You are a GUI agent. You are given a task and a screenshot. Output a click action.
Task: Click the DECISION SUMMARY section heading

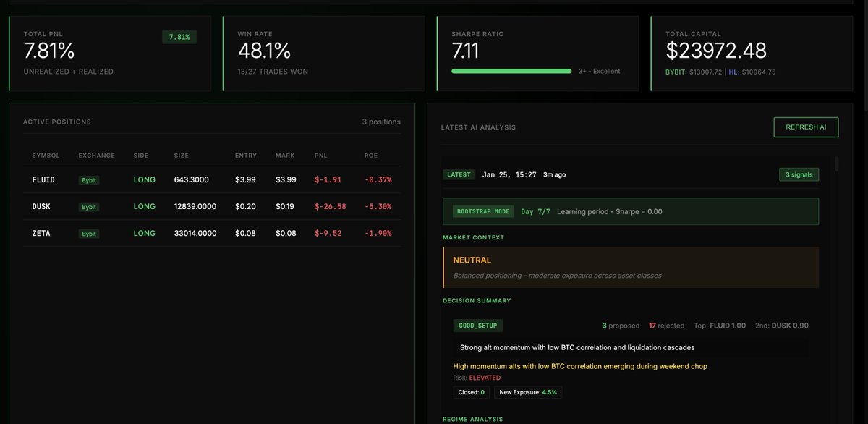point(477,300)
